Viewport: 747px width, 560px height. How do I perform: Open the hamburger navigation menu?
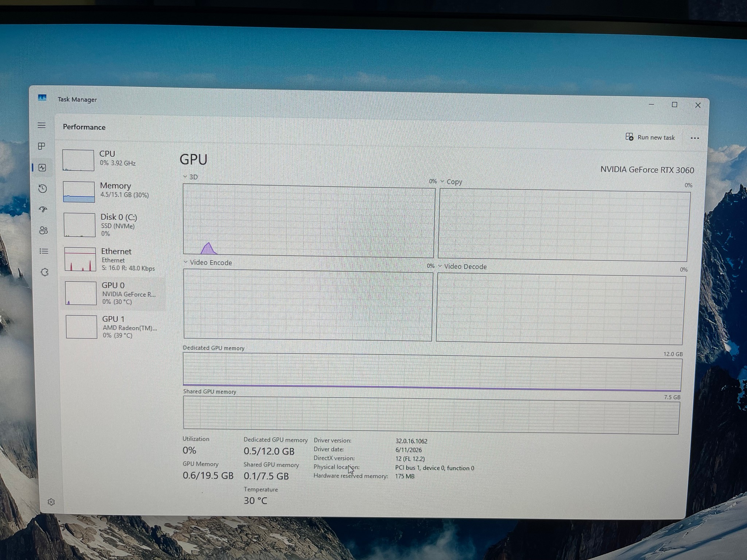42,125
